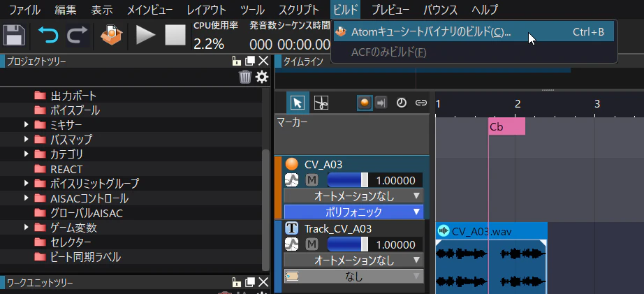The image size is (644, 294).
Task: Click the chain link icon in timeline toolbar
Action: [x=421, y=103]
